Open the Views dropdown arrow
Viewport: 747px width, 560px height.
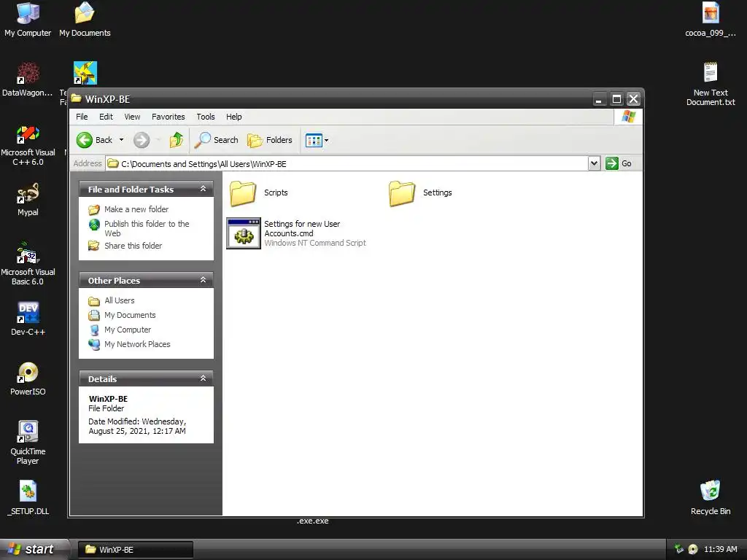pyautogui.click(x=326, y=141)
